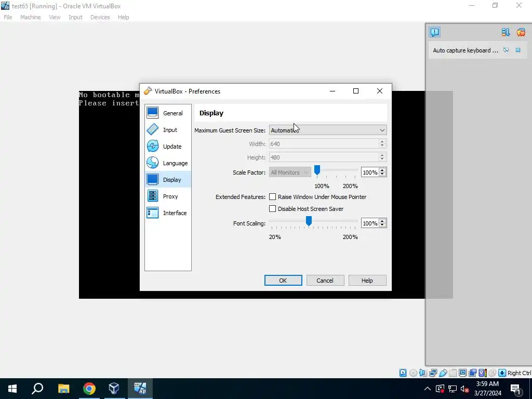Open the Windows notification center icon
The width and height of the screenshot is (532, 399).
pos(516,389)
